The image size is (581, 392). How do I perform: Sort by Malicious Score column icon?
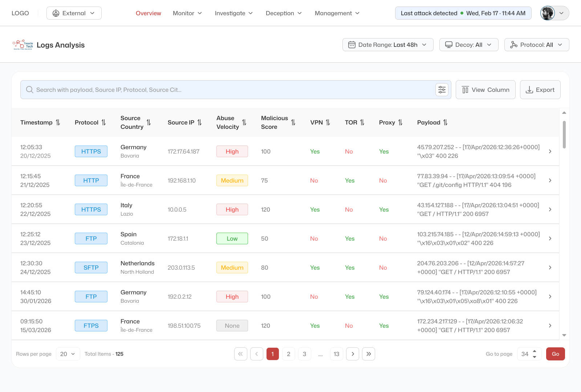point(293,123)
